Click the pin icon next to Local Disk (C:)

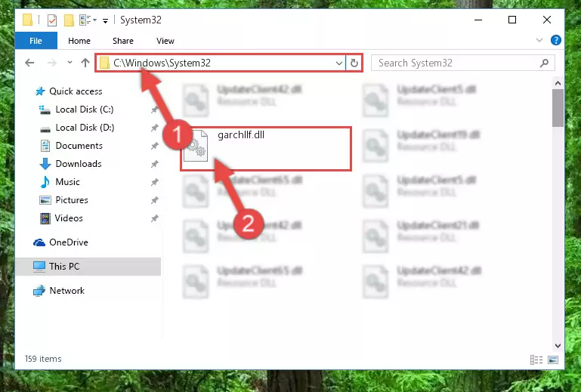click(155, 110)
